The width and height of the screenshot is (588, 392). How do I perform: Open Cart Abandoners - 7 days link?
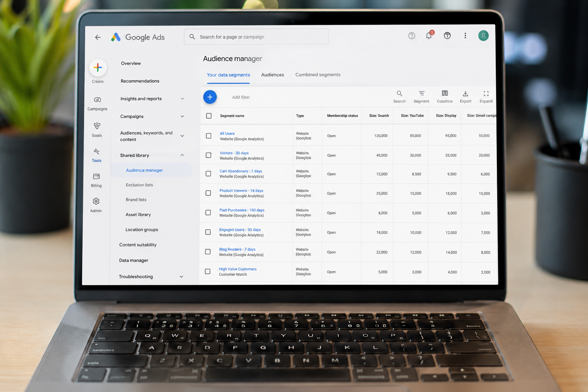(x=241, y=171)
